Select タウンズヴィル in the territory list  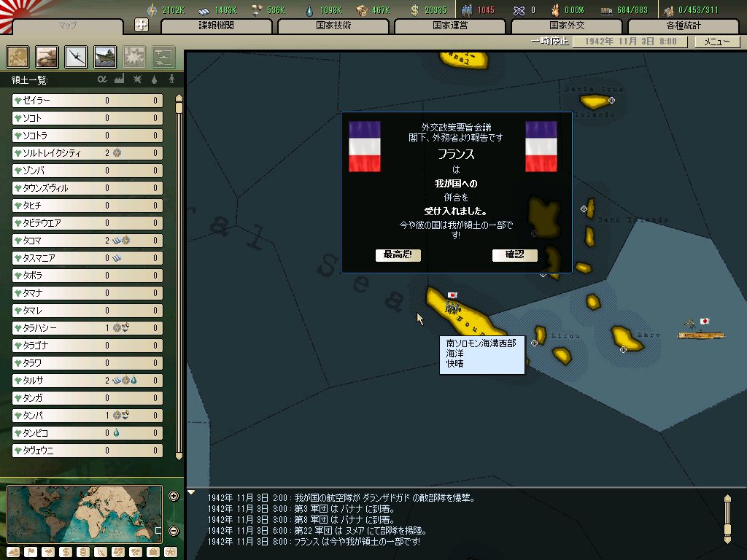click(x=88, y=188)
